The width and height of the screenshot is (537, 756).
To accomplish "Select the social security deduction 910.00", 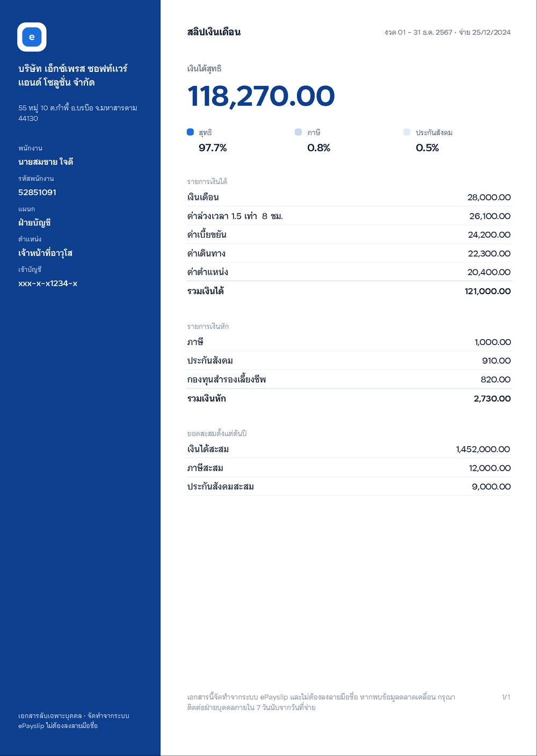I will (x=496, y=361).
